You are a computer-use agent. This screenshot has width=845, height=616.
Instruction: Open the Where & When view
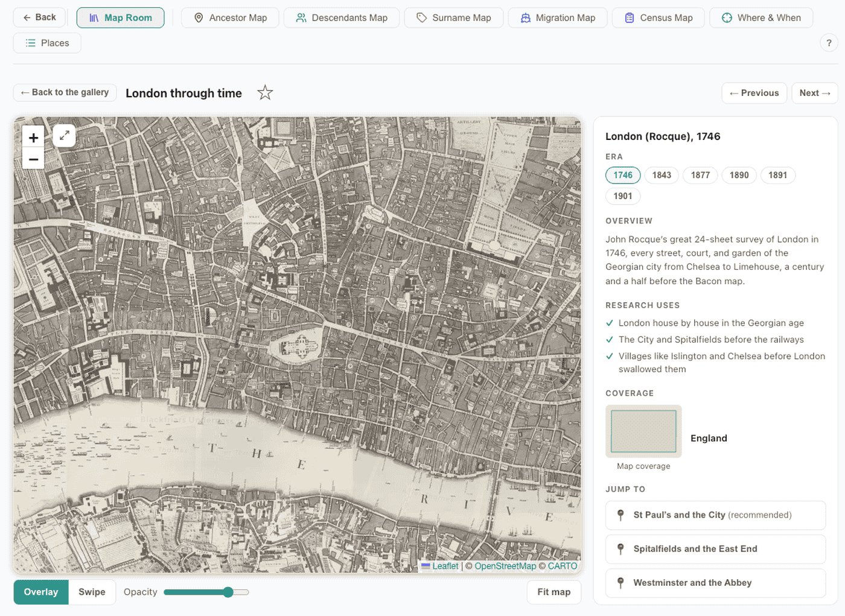[x=761, y=18]
